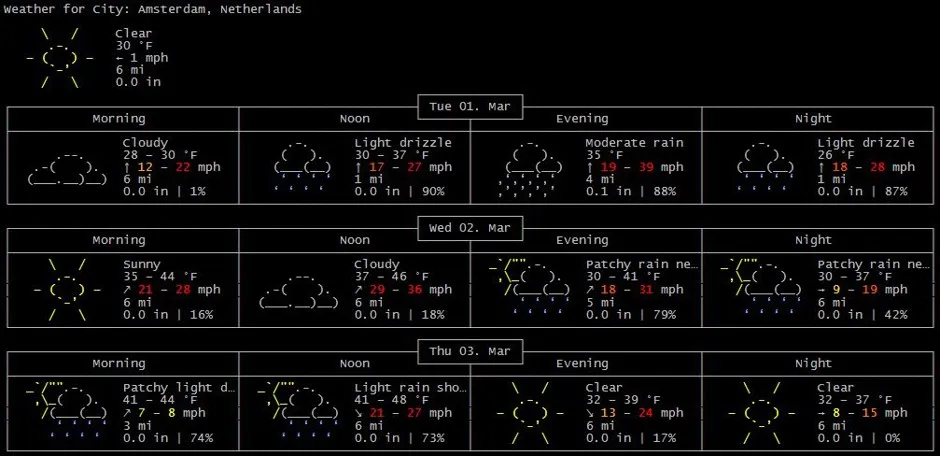The height and width of the screenshot is (456, 940).
Task: Click the '13 – 24 mph' wind speed
Action: coord(635,413)
